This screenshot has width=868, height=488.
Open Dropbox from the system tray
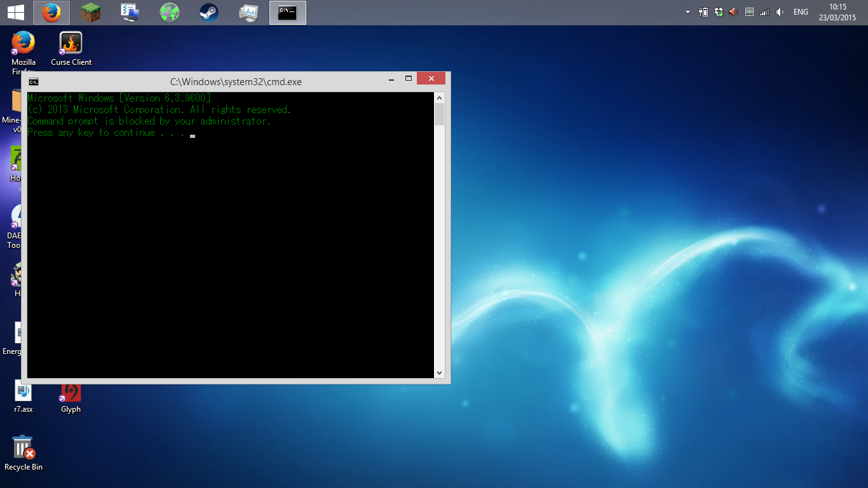(718, 11)
